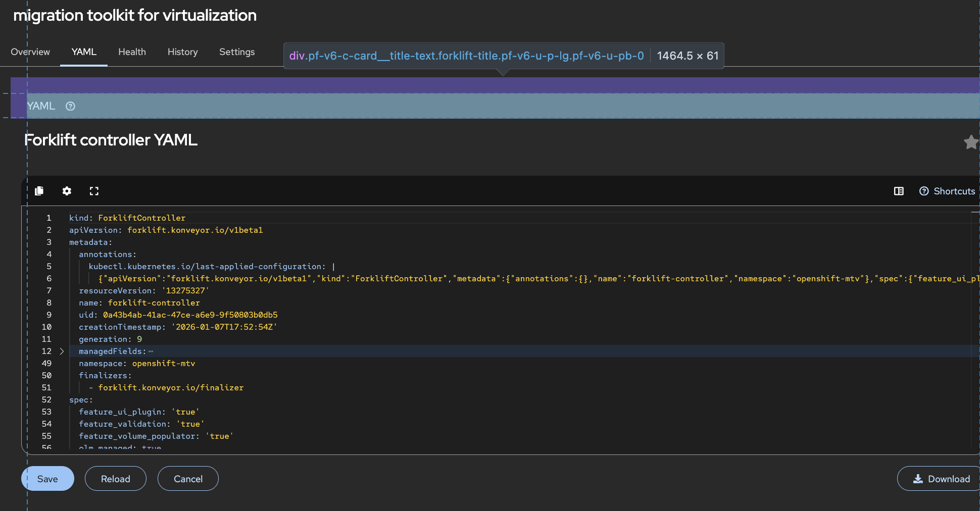Click the help icon beside the YAML heading
The image size is (980, 511).
[71, 106]
